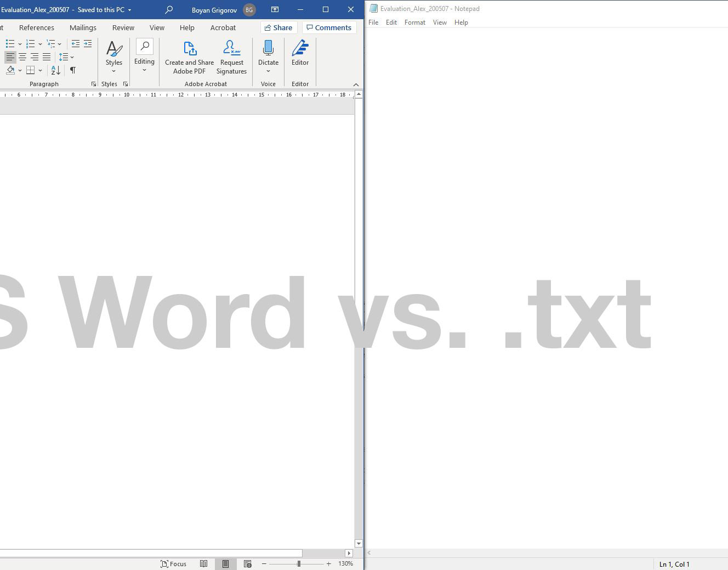
Task: Open the Editor proofing tool
Action: [x=300, y=53]
